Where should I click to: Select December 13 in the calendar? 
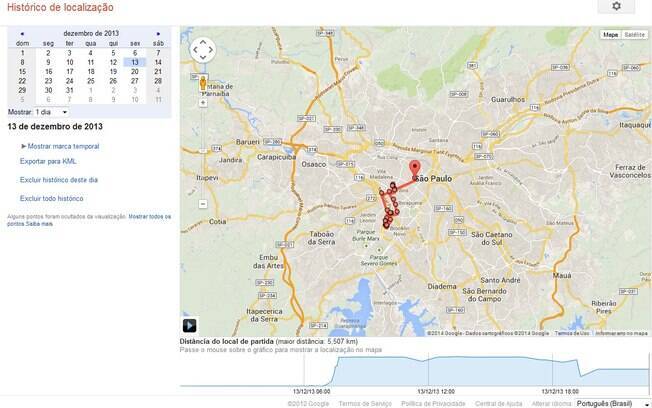coord(135,62)
